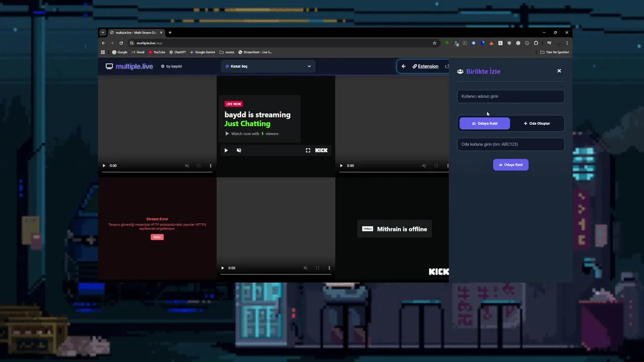Click the top-right video progress bar
The height and width of the screenshot is (362, 644).
(394, 172)
